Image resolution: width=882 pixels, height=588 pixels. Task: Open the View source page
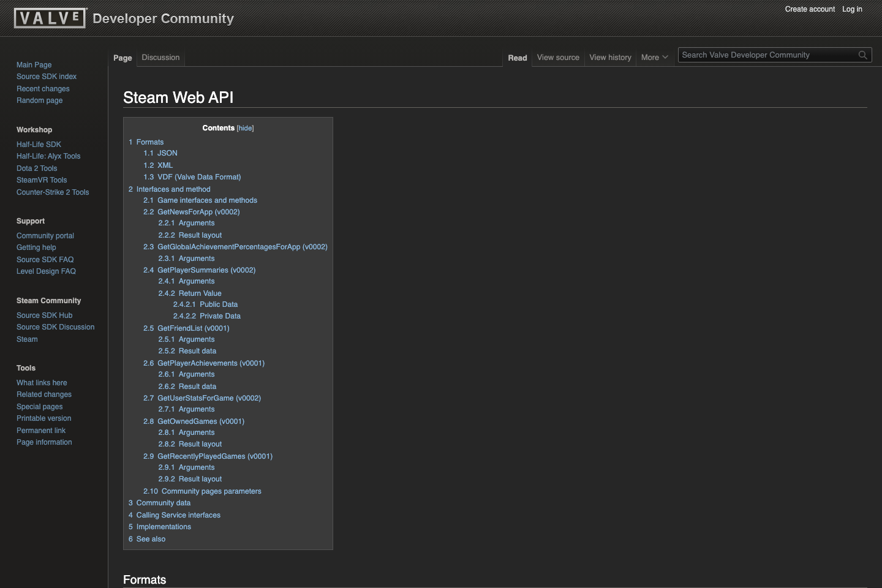[x=557, y=57]
